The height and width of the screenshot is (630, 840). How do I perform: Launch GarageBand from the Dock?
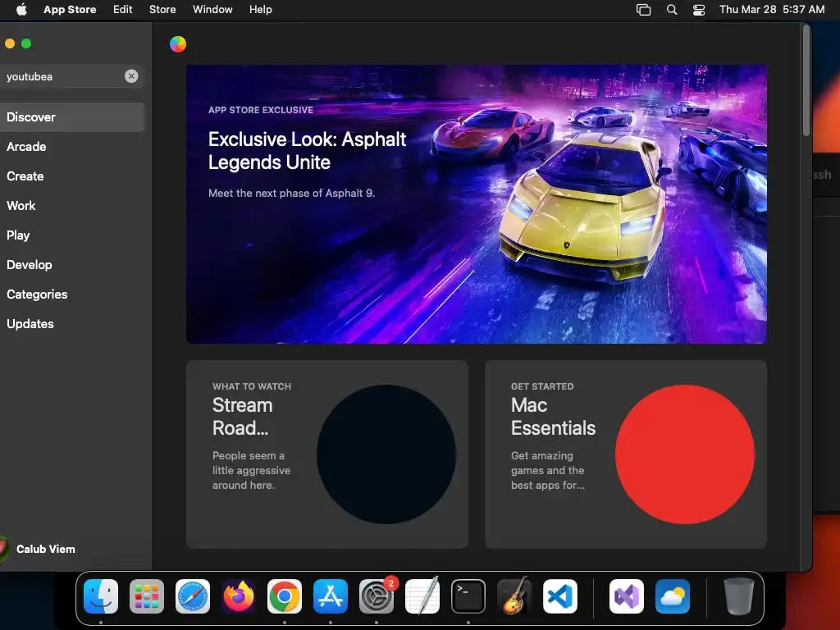514,596
